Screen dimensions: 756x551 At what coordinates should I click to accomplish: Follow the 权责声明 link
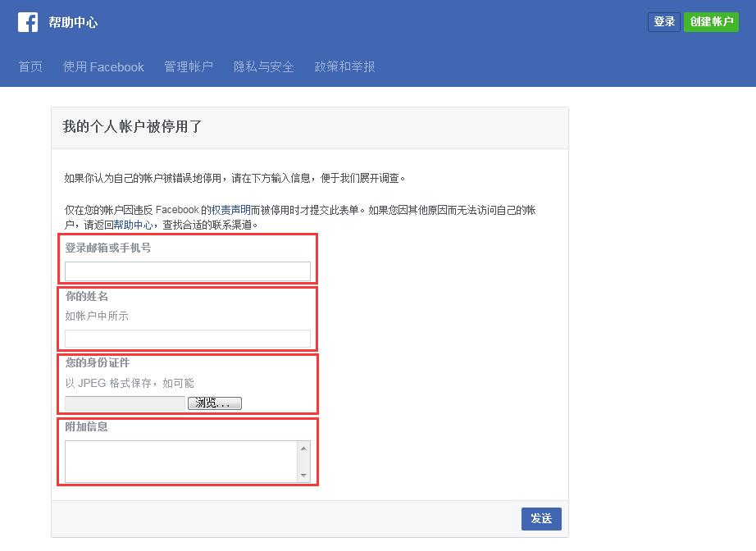(x=230, y=210)
